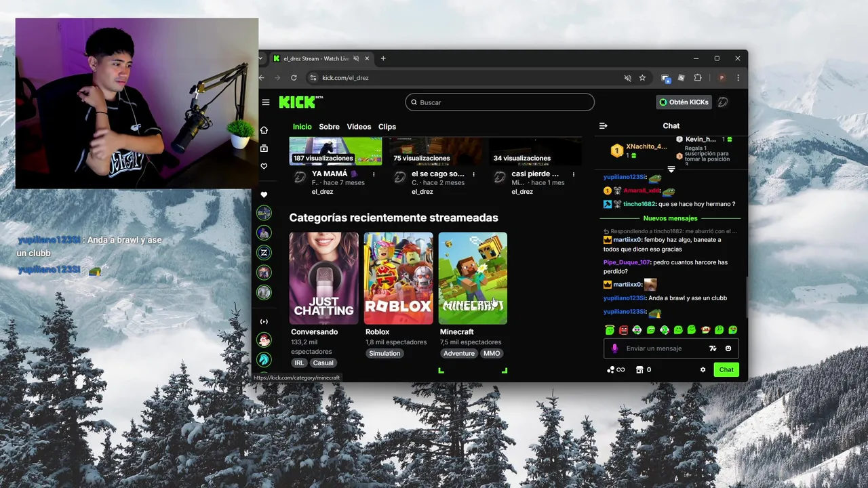
Task: Click the MMO tag under Minecraft
Action: coord(492,354)
